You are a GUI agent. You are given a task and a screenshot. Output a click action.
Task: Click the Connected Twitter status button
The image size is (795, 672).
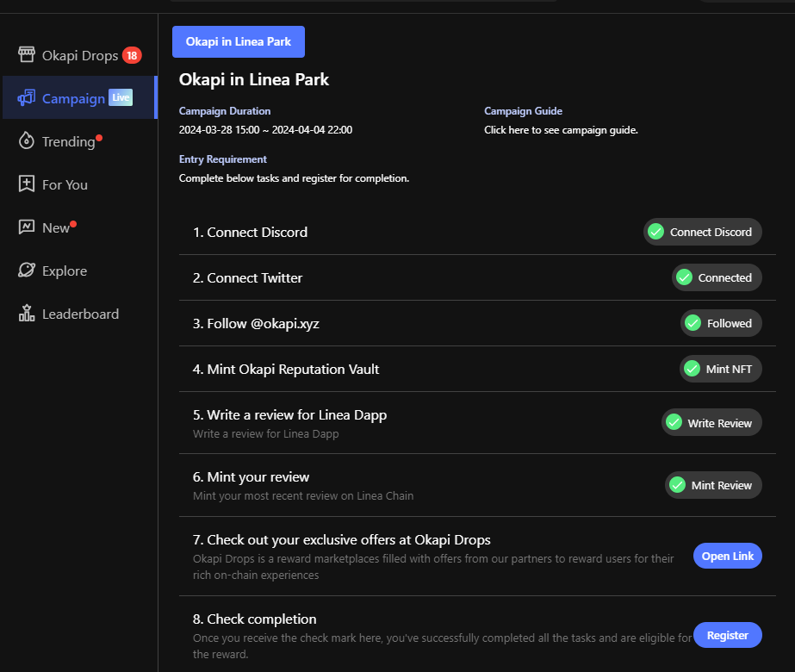coord(717,277)
